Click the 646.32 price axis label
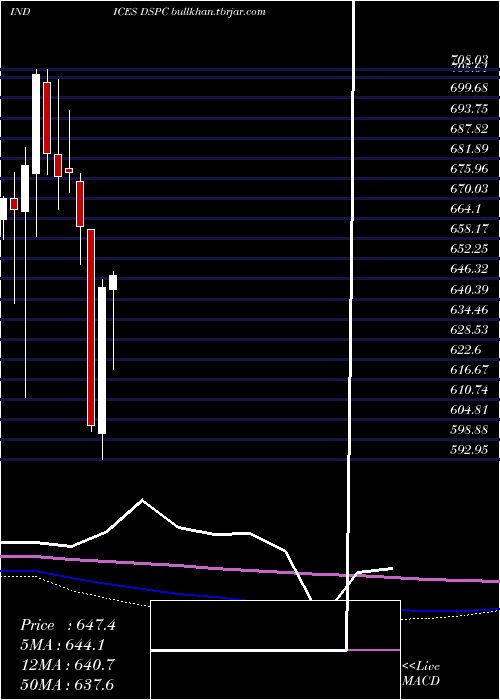 coord(469,269)
